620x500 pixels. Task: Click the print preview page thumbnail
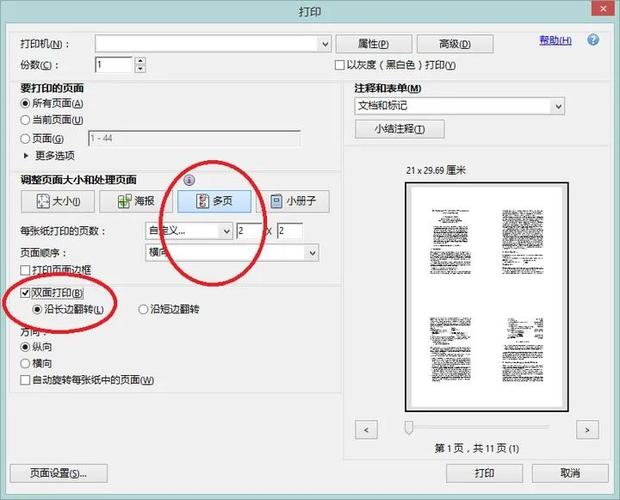coord(487,297)
